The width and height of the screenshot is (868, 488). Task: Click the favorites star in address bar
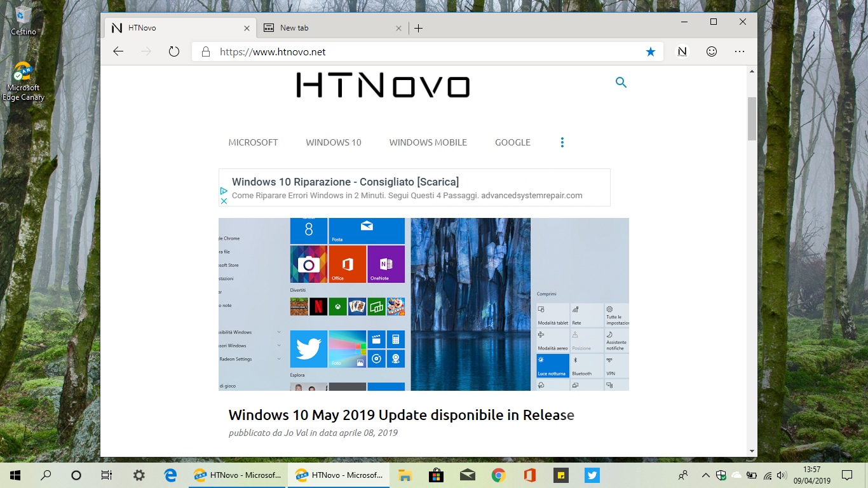pyautogui.click(x=650, y=52)
